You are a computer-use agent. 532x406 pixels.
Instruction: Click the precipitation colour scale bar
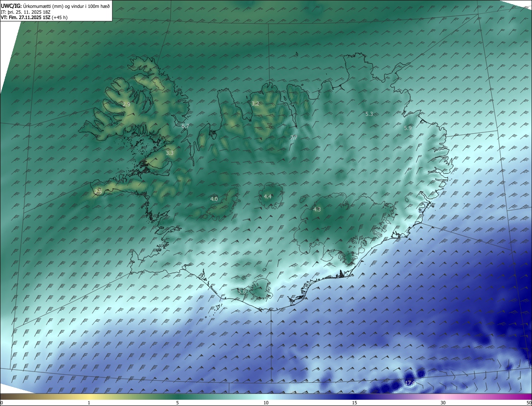(266, 396)
